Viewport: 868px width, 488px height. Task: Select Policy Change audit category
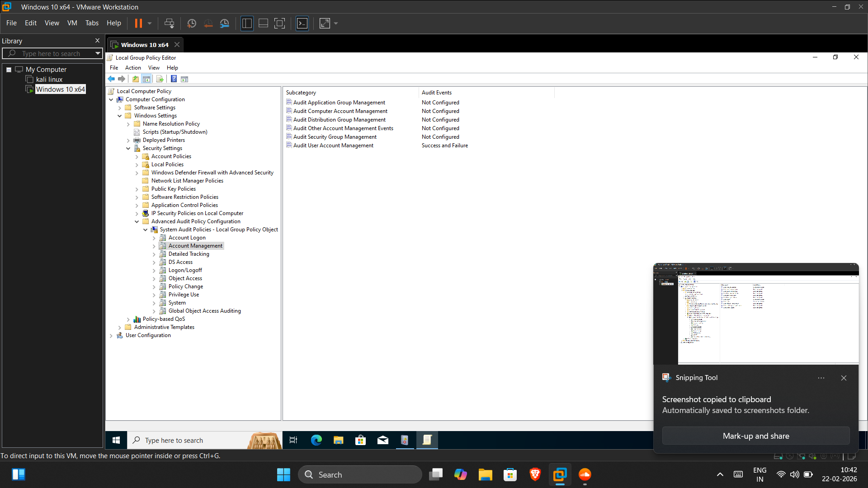coord(186,286)
